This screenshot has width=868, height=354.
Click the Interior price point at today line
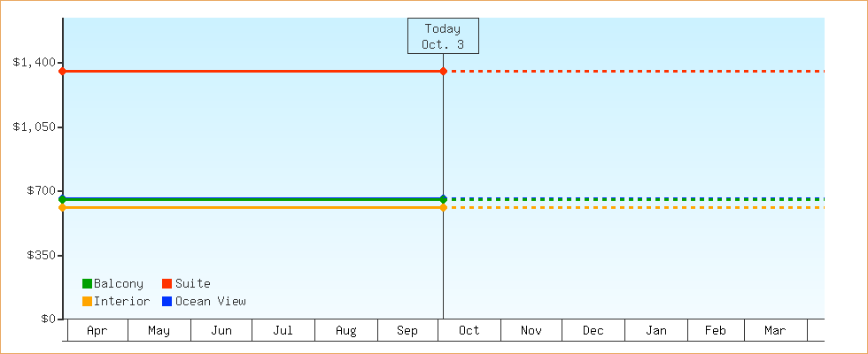pos(443,207)
